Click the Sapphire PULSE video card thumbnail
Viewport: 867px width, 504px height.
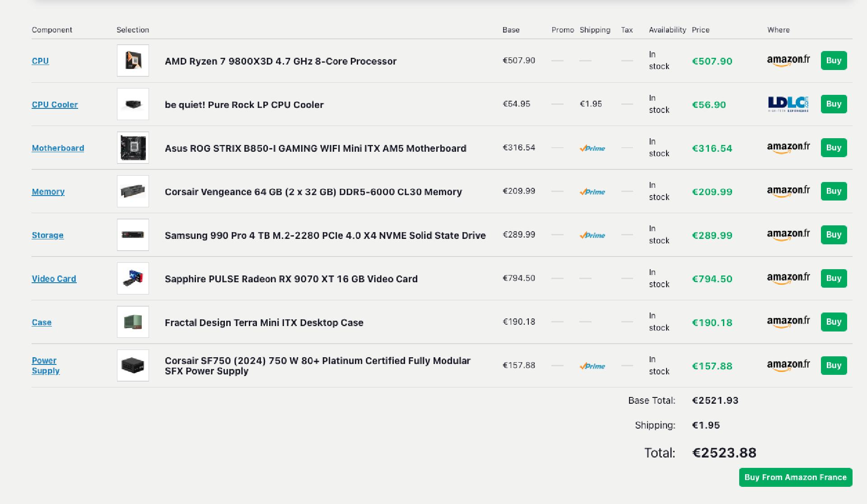(133, 279)
